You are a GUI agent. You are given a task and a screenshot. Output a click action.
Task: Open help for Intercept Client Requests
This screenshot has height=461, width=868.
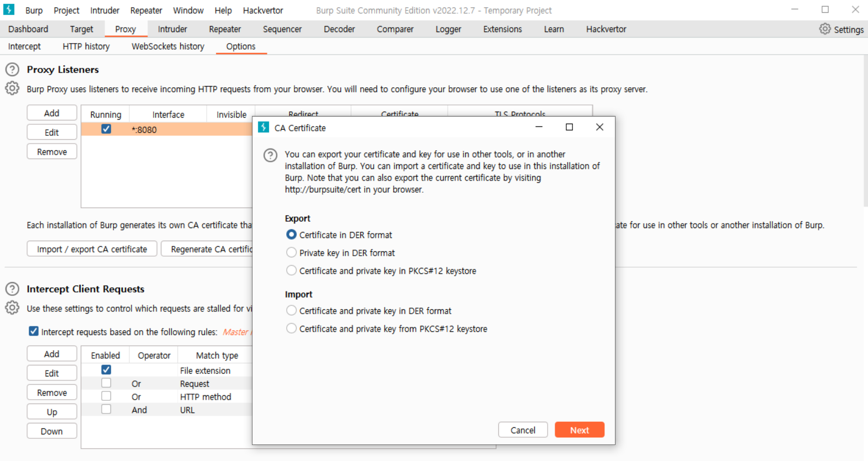(x=12, y=289)
